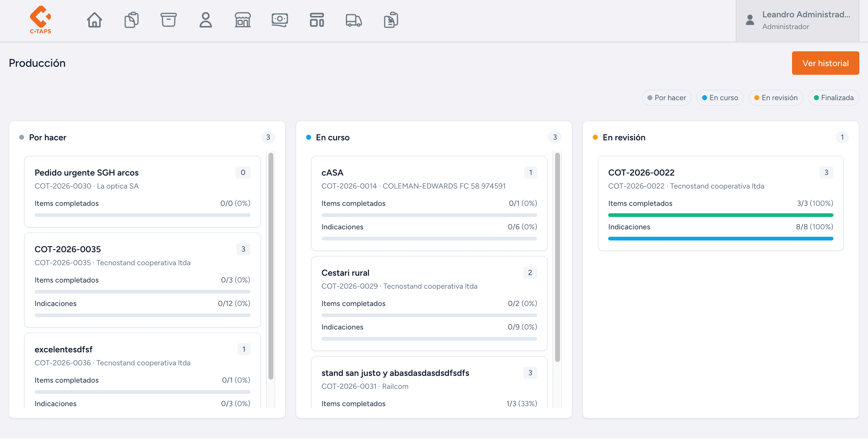Enable the En curso filter chip

(x=720, y=97)
